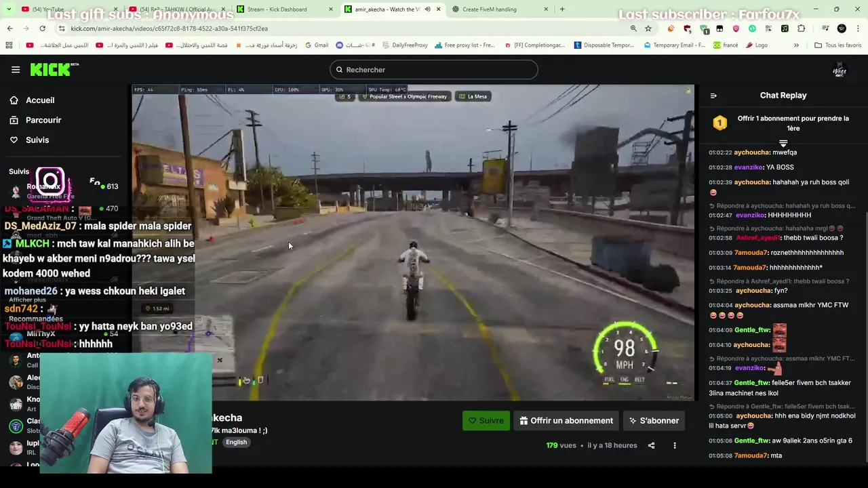This screenshot has width=868, height=488.
Task: Open Suivis in the sidebar
Action: pos(29,140)
